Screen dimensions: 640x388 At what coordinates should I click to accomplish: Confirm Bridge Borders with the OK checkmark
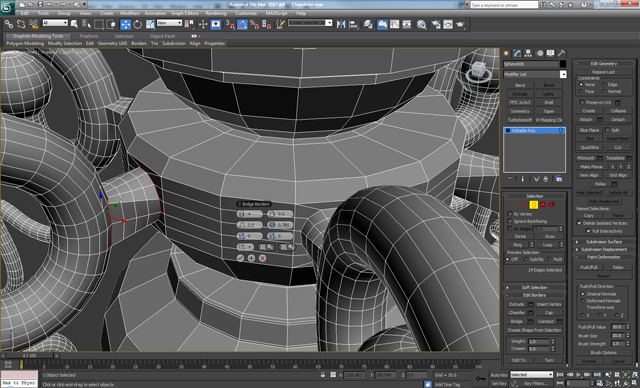click(x=240, y=258)
